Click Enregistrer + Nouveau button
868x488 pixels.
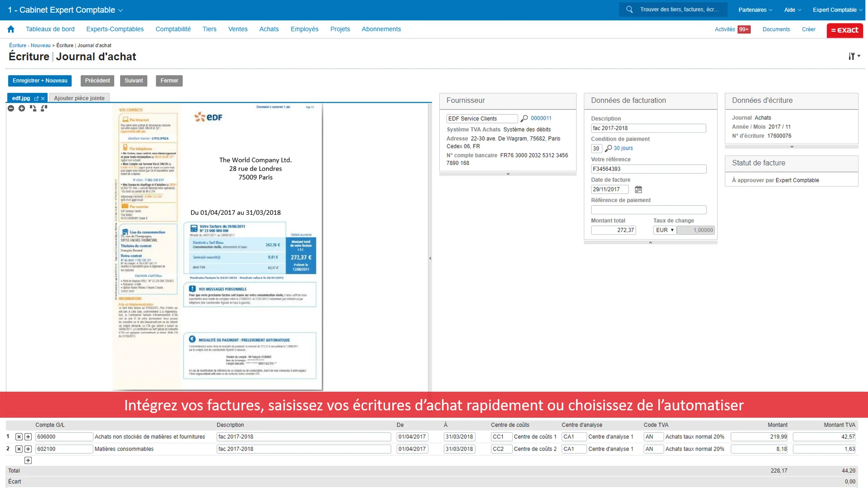[x=40, y=81]
